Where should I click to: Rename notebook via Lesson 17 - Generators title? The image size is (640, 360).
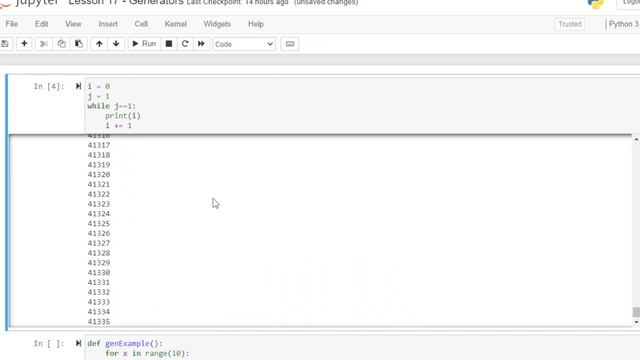click(x=126, y=2)
